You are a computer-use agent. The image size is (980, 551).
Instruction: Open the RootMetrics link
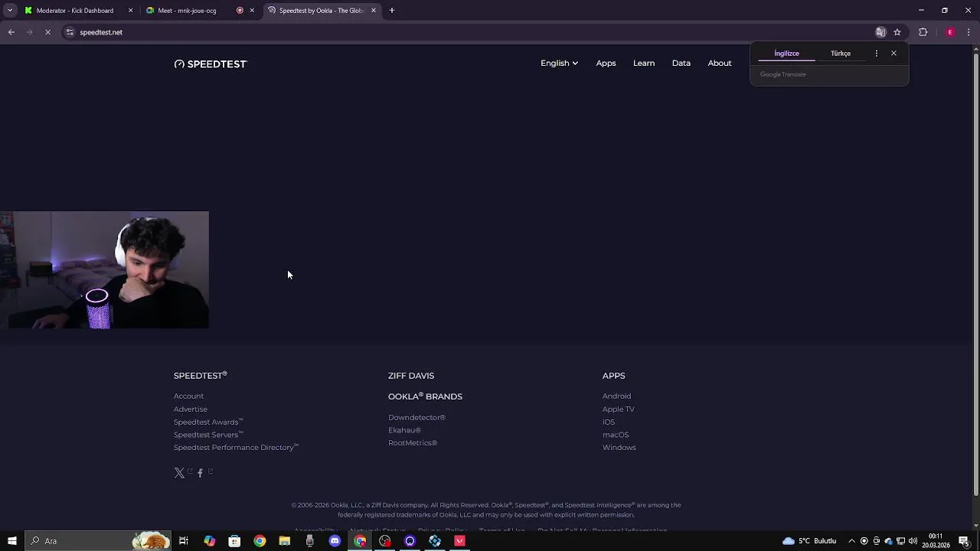[413, 442]
